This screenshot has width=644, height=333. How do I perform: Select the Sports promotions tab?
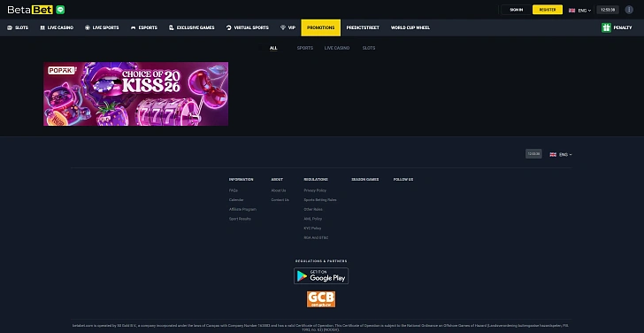(304, 48)
